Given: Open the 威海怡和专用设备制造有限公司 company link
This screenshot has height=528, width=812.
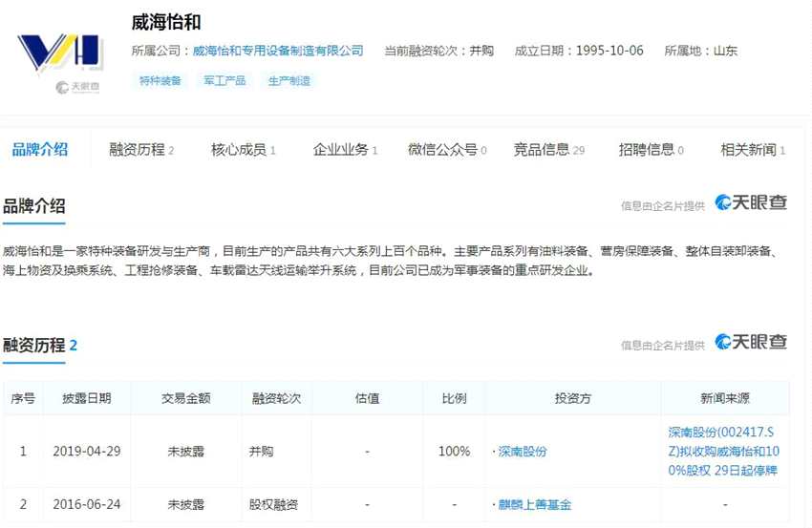Looking at the screenshot, I should 278,51.
